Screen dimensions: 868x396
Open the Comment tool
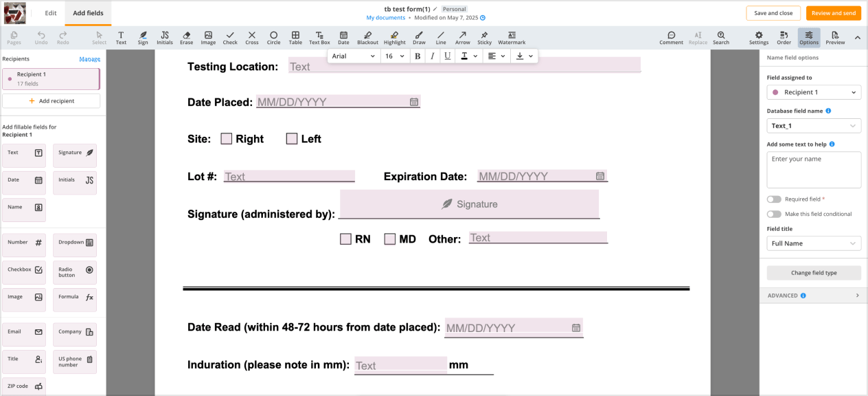671,38
